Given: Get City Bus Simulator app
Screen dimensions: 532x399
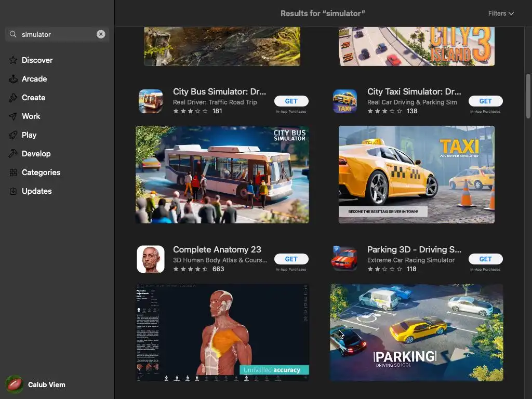Looking at the screenshot, I should click(291, 101).
